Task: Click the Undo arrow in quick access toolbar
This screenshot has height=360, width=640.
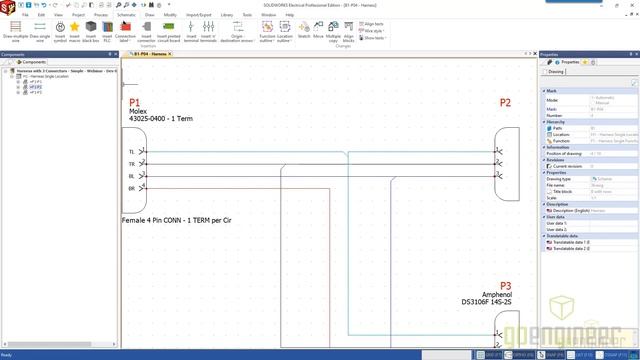Action: coord(44,5)
